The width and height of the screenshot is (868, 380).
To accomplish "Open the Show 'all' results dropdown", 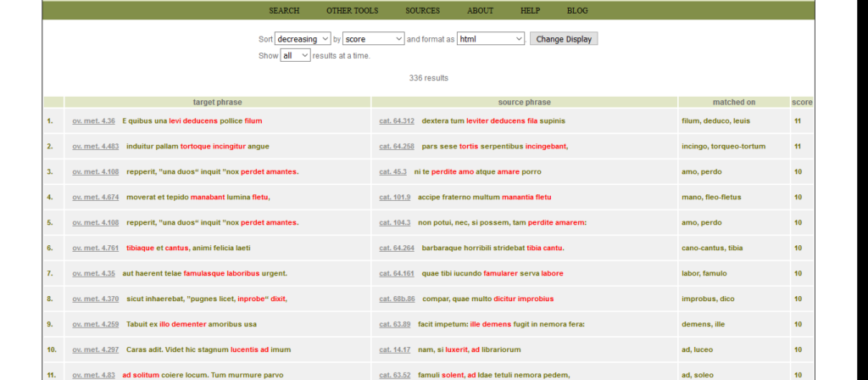I will [x=295, y=56].
